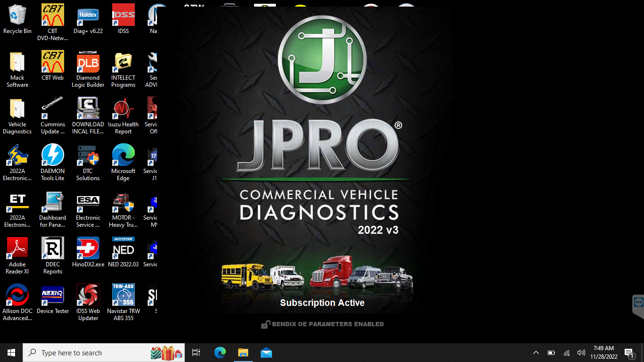Open the notification center
The image size is (644, 362).
pos(629,353)
